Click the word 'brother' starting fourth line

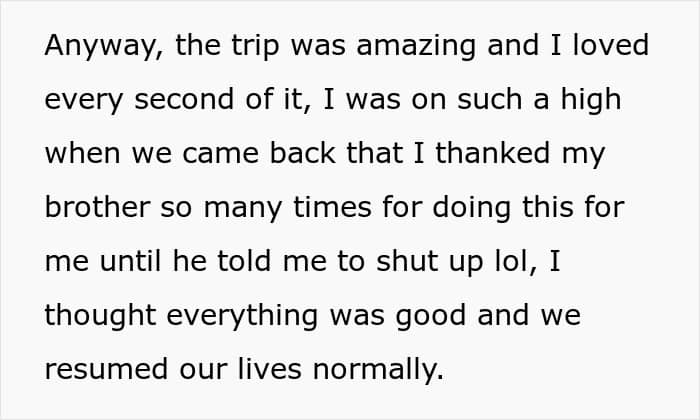point(98,207)
